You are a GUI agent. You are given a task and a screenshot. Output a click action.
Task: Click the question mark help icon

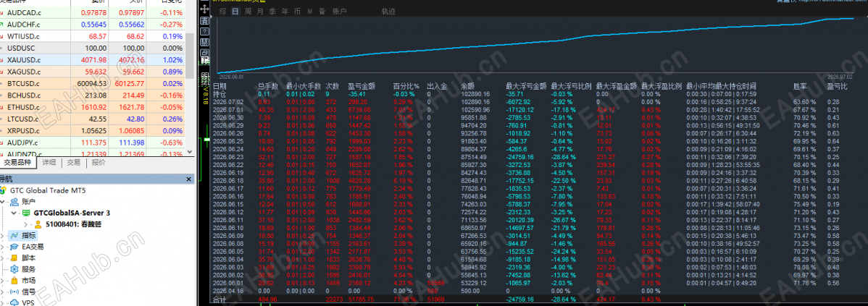[204, 32]
